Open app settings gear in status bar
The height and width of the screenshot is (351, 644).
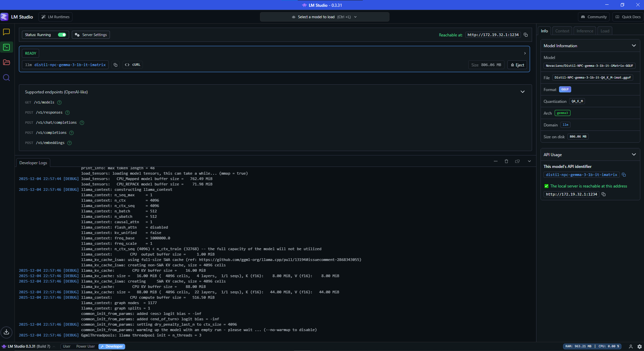[639, 346]
